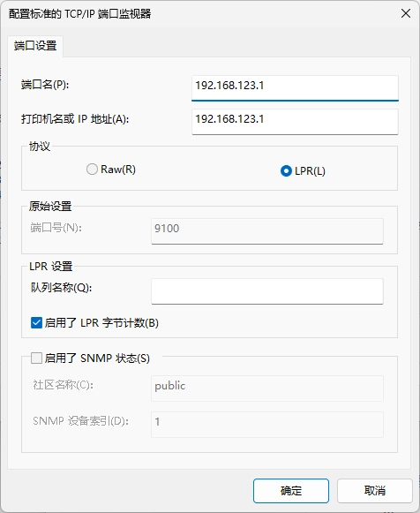Click the 队列名称(Q): label

62,288
